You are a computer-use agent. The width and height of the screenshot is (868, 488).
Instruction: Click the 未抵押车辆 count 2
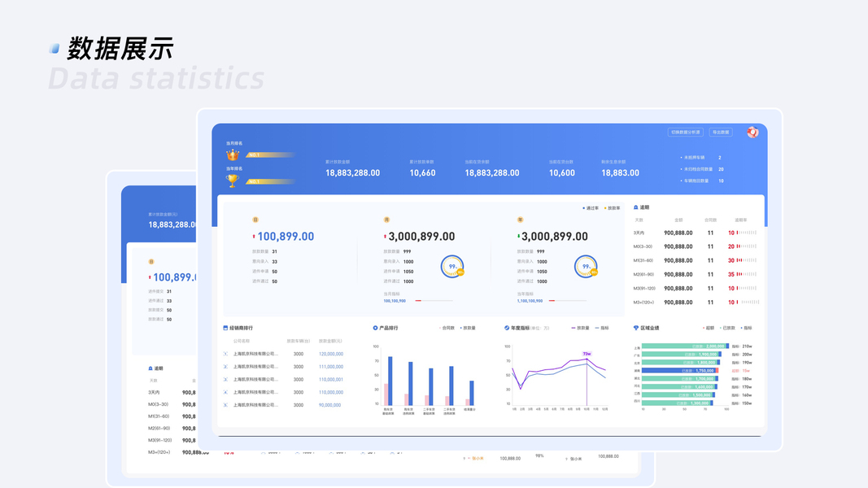(720, 158)
